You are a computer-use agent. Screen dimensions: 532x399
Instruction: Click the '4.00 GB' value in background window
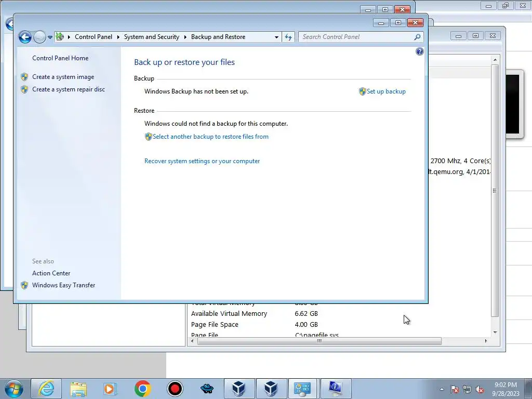point(306,324)
